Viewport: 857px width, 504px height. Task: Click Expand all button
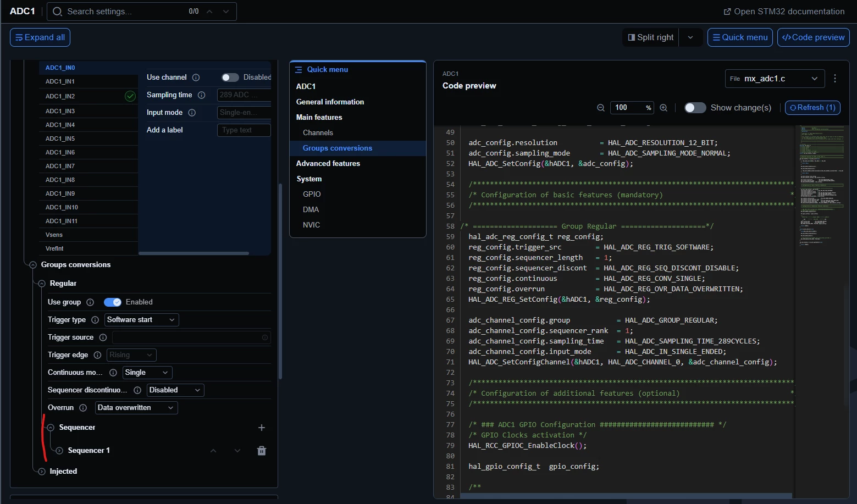coord(40,37)
